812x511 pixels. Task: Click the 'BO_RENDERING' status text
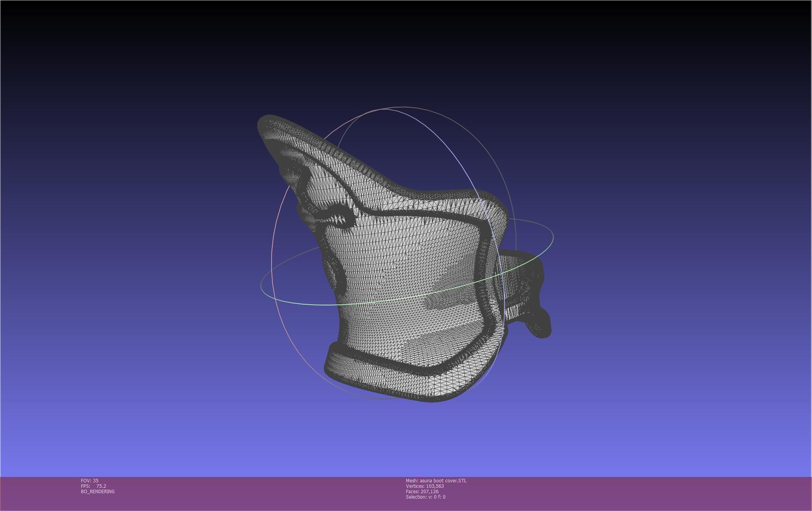pyautogui.click(x=98, y=491)
